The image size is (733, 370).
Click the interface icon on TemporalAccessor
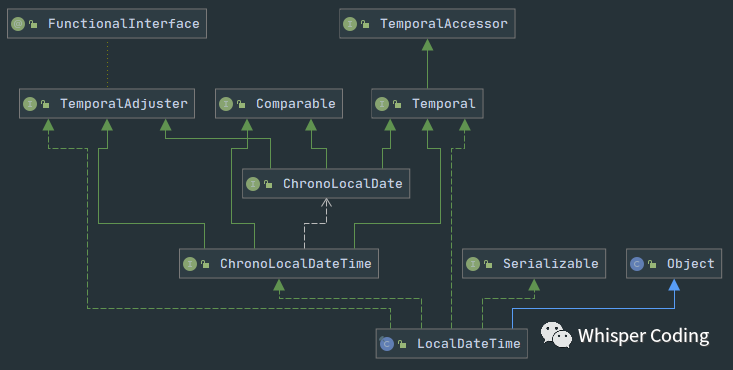pos(350,24)
